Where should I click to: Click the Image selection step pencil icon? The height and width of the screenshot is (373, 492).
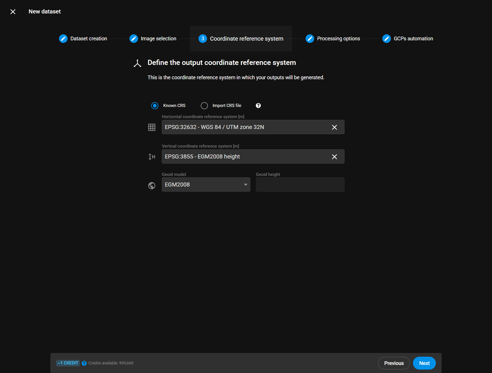click(133, 39)
